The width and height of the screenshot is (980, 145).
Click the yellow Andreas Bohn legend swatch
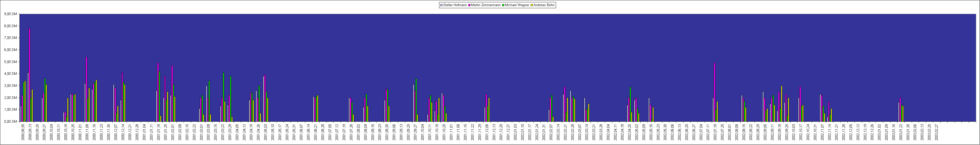(532, 5)
